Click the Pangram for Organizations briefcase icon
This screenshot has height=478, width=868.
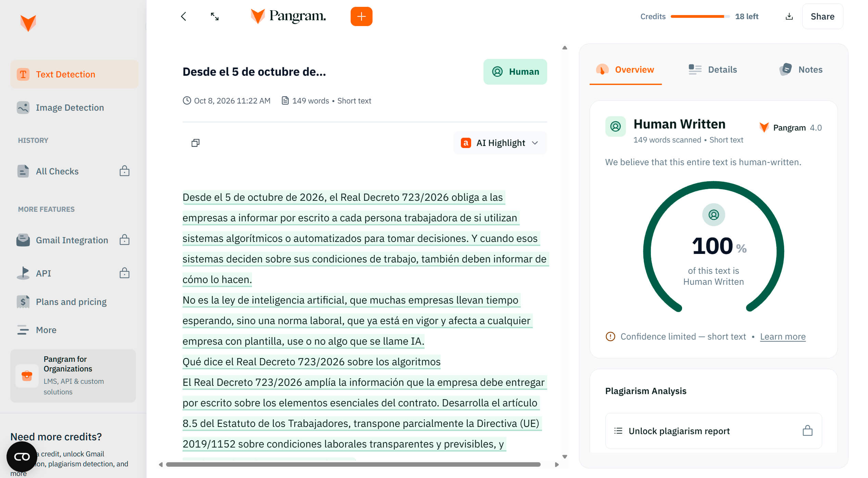click(x=27, y=376)
